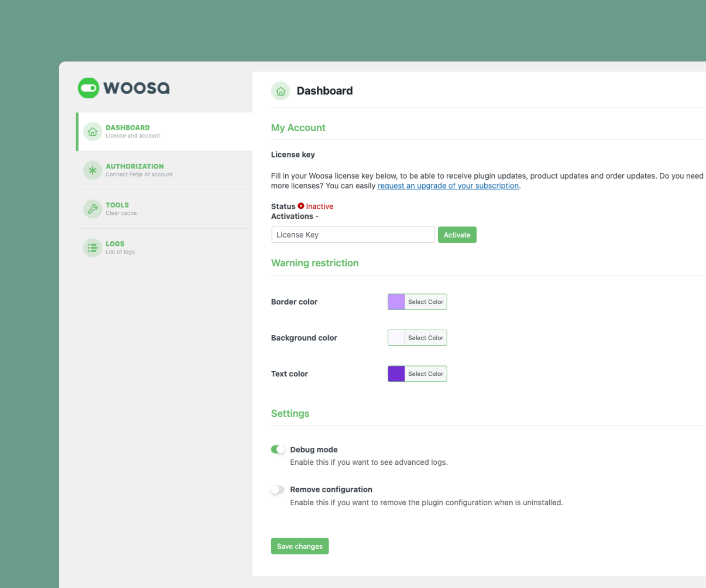The image size is (706, 588).
Task: Open Tools via the wrench icon
Action: [x=92, y=209]
